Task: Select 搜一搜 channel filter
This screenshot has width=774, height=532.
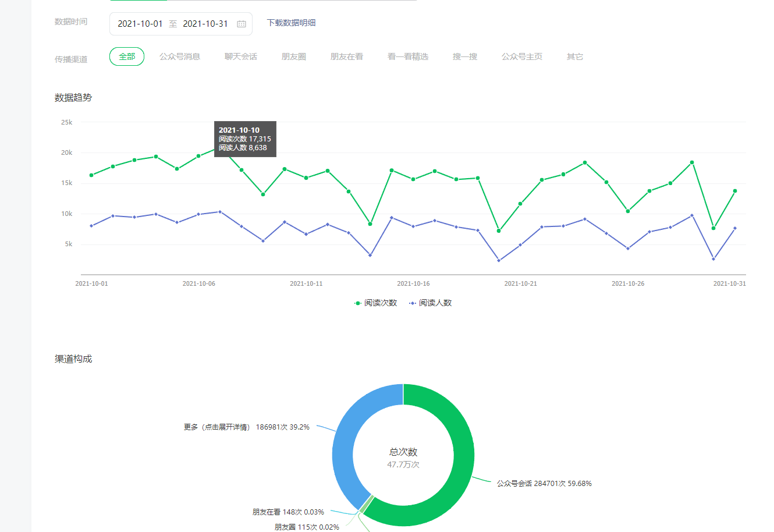Action: click(465, 56)
